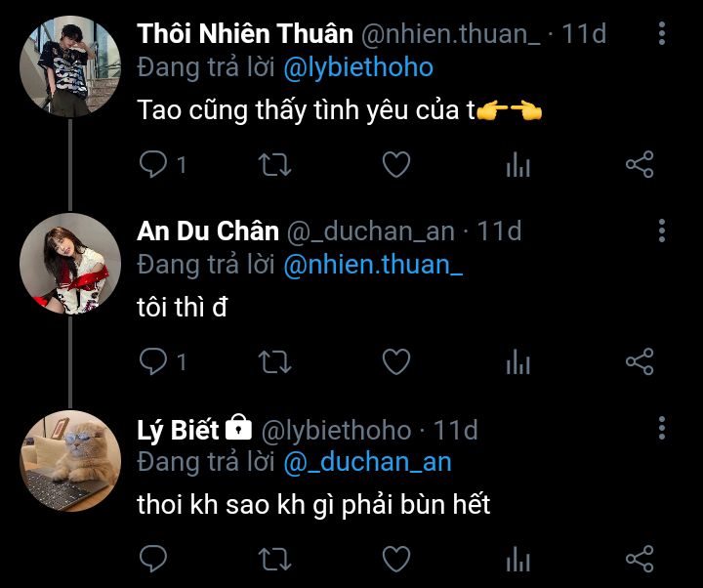The width and height of the screenshot is (703, 588).
Task: Retweet Thôi Nhiên Thuận's tweet
Action: tap(274, 164)
